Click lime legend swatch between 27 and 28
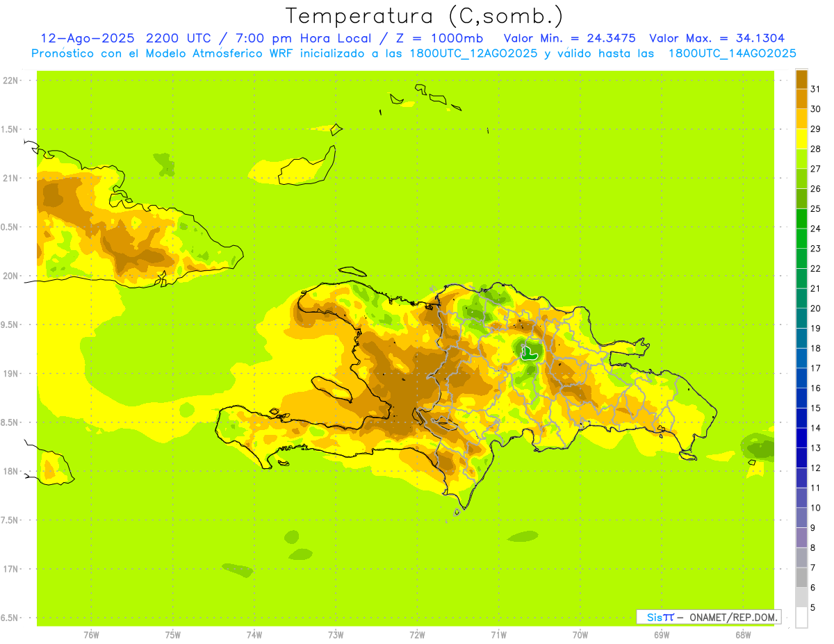The width and height of the screenshot is (834, 644). [801, 158]
